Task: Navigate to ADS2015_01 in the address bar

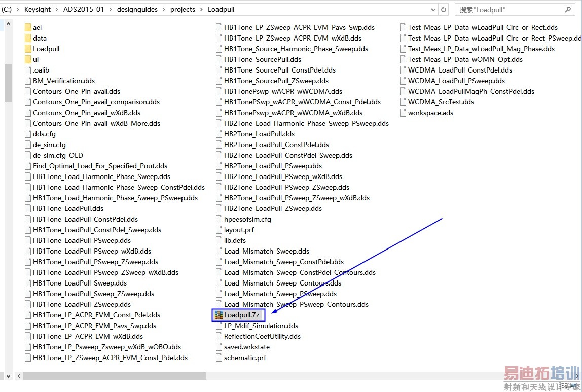Action: [x=84, y=9]
